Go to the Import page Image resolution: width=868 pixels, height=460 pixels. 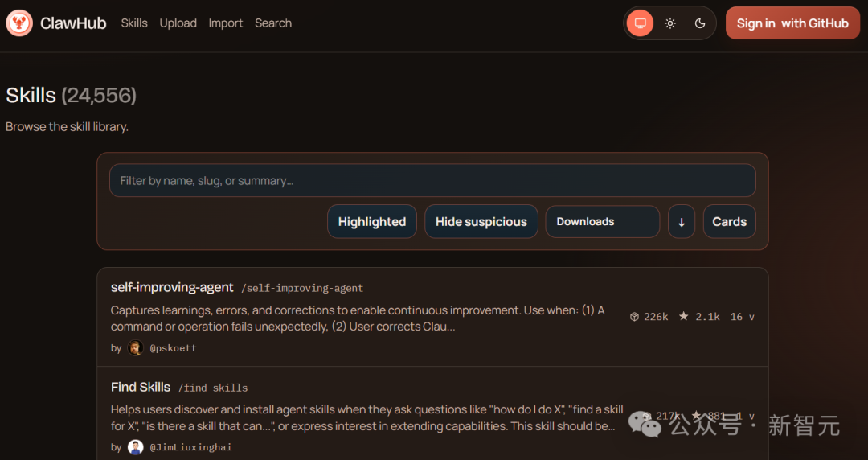pos(225,23)
